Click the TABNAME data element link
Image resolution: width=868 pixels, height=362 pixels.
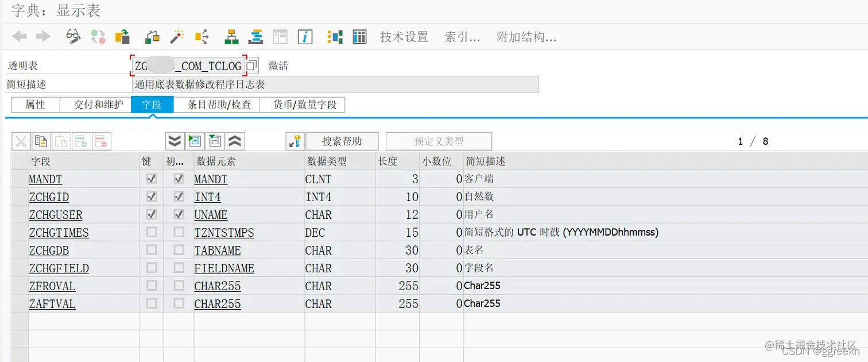point(218,251)
